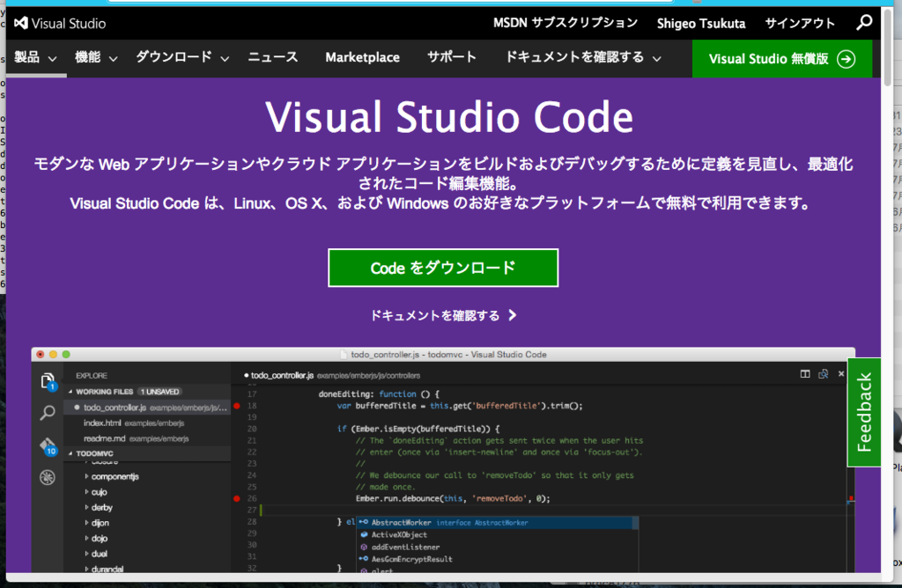
Task: Click the browser page vertical scrollbar
Action: tap(886, 46)
